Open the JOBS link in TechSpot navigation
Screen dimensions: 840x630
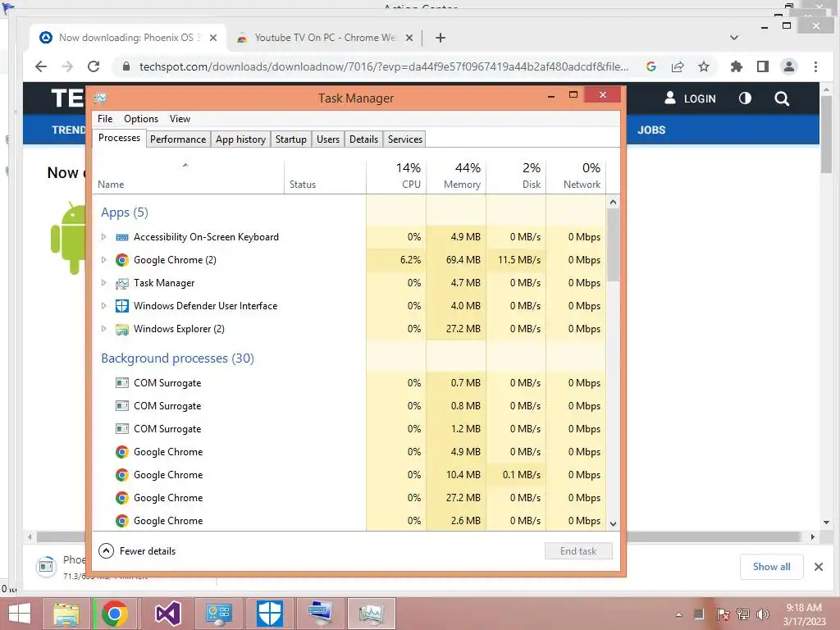(651, 130)
